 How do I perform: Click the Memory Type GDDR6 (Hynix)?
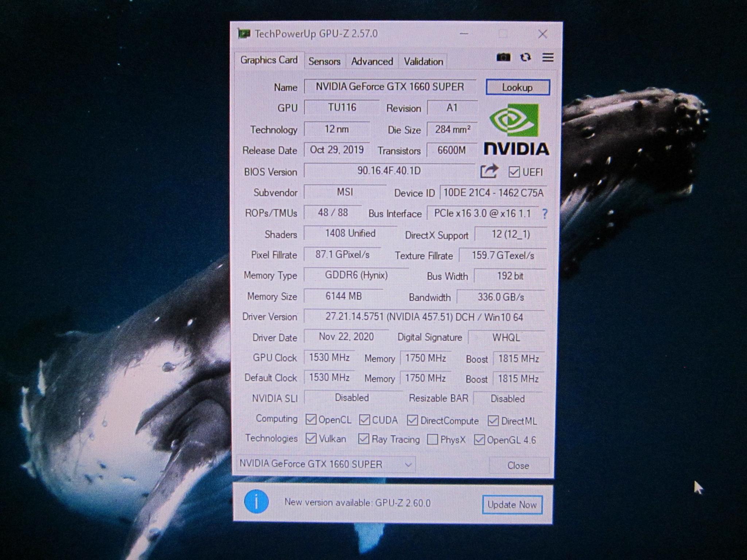(x=356, y=275)
